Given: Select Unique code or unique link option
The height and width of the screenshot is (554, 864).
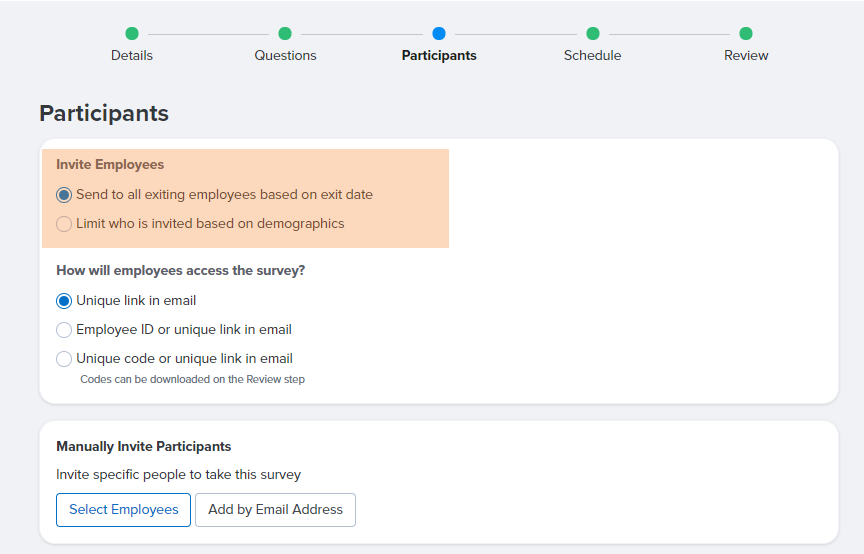Looking at the screenshot, I should [64, 359].
